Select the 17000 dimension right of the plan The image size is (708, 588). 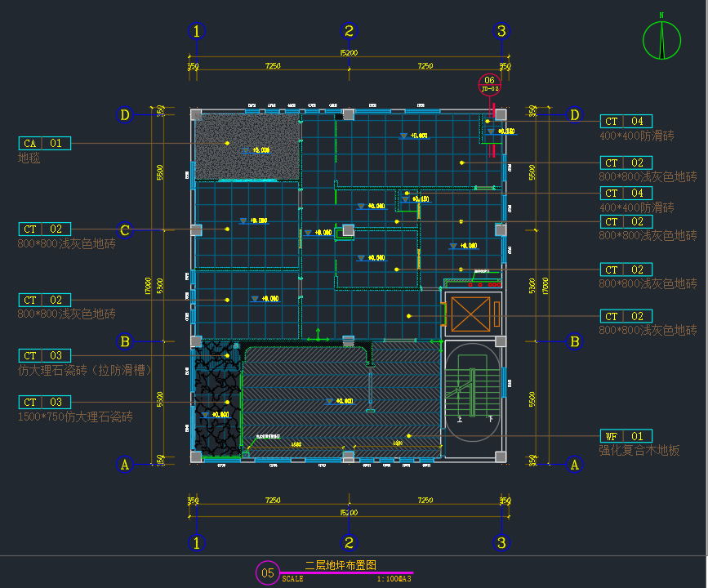coord(545,286)
